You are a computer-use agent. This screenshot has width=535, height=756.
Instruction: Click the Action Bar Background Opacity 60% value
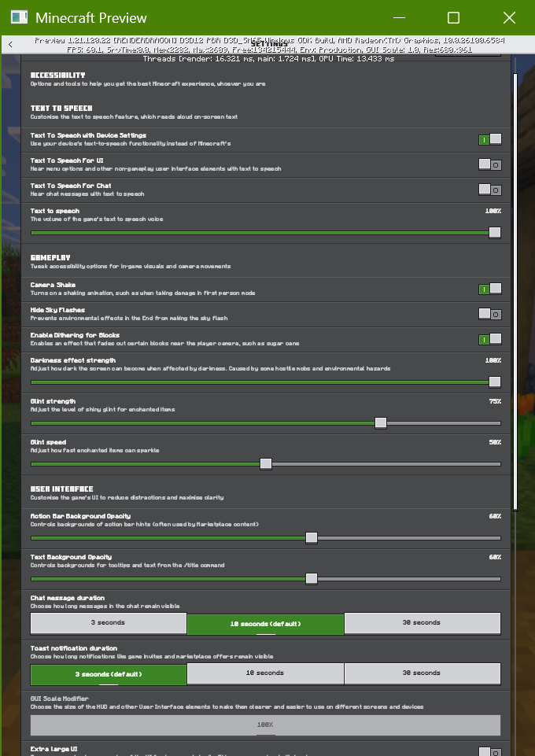pyautogui.click(x=495, y=516)
